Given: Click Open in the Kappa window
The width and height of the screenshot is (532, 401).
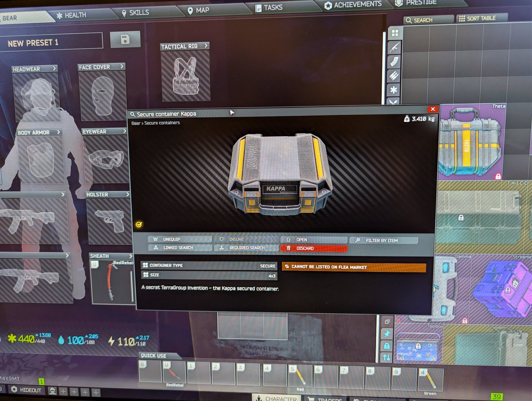Looking at the screenshot, I should (x=313, y=240).
